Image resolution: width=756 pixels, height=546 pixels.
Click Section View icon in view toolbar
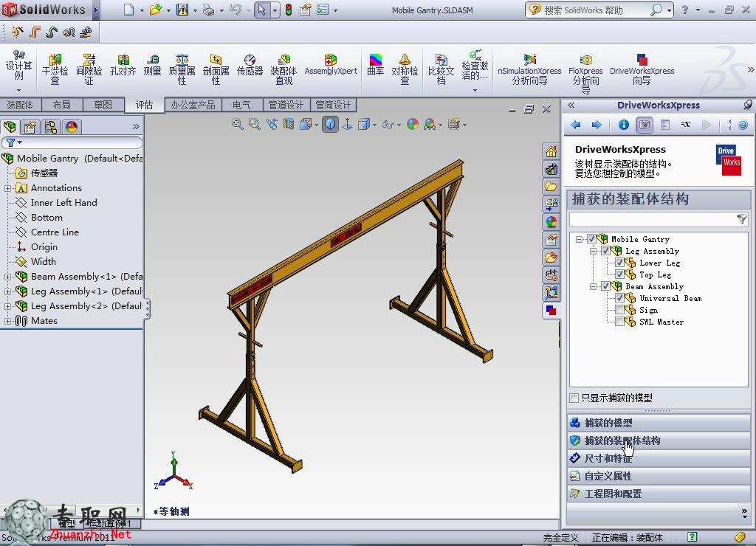pos(289,125)
